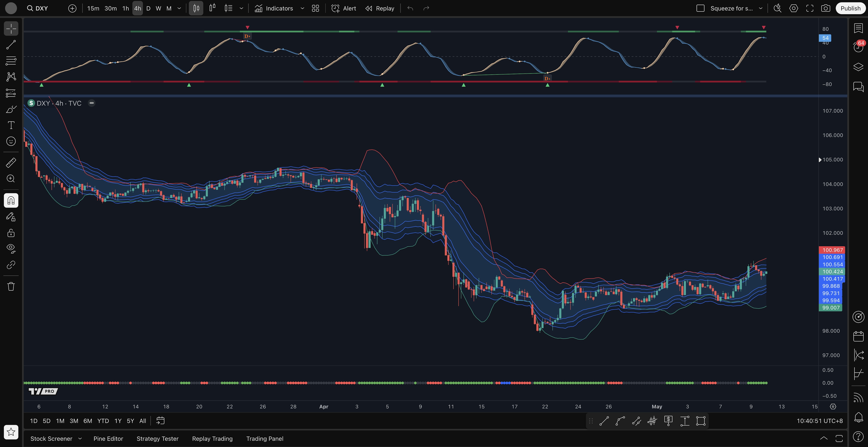Select the 1h timeframe button
This screenshot has width=868, height=447.
pyautogui.click(x=125, y=8)
